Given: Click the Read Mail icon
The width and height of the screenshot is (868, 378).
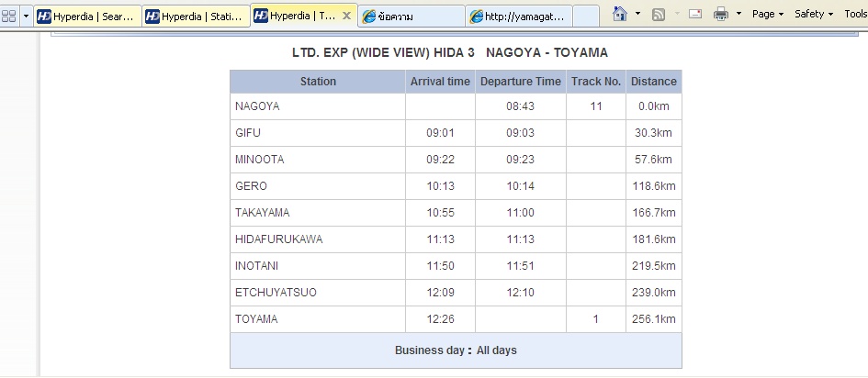Looking at the screenshot, I should (x=695, y=14).
